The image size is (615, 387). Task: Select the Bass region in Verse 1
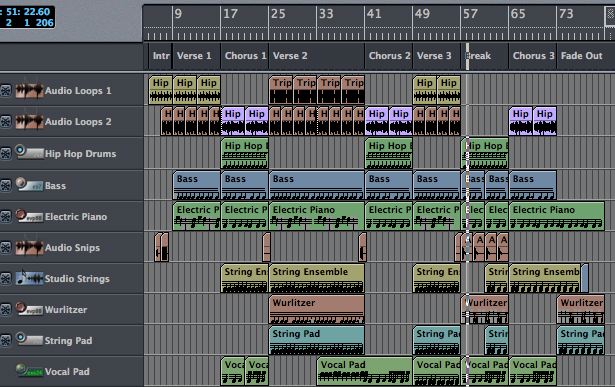click(196, 185)
